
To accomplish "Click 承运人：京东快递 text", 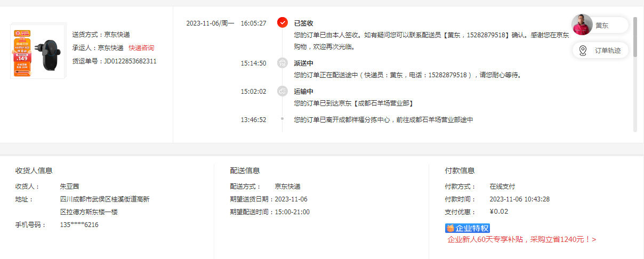I will pos(98,48).
